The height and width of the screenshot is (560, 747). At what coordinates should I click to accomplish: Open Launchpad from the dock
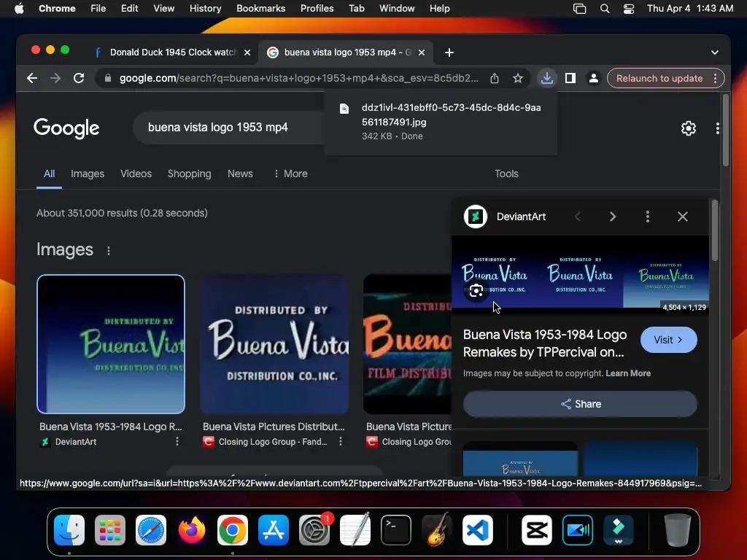(110, 530)
